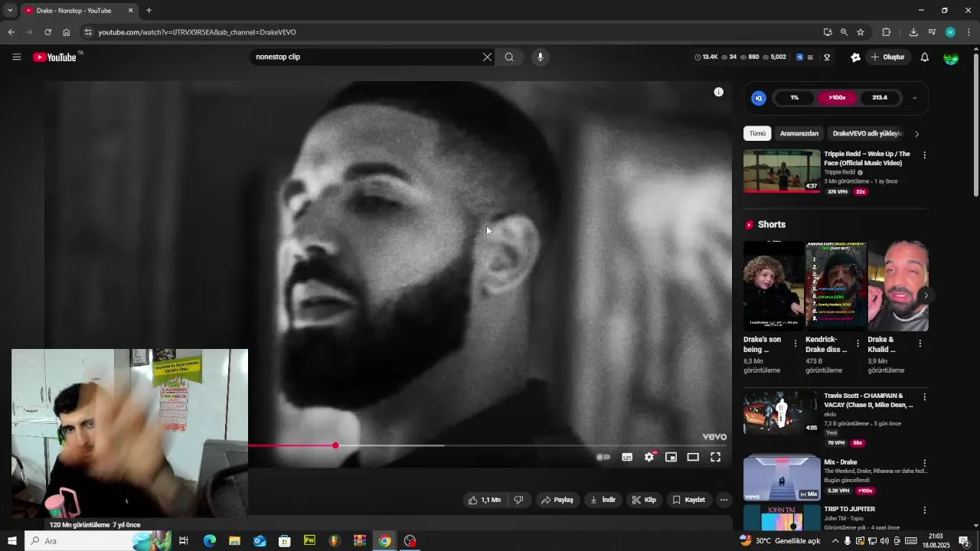
Task: Click the magnifier search button
Action: pos(509,57)
